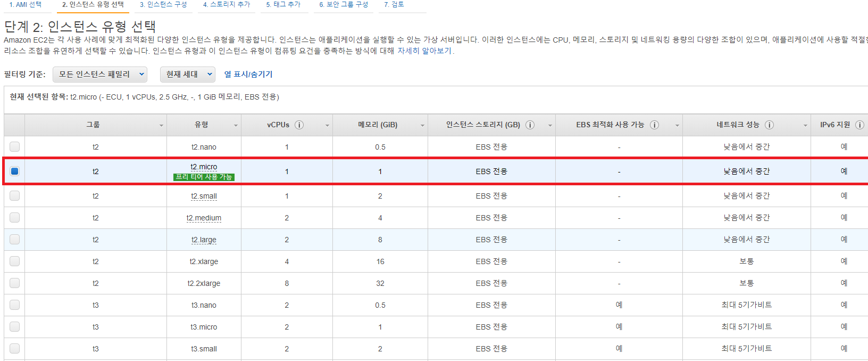
Task: Click t2.2xlarge type cell
Action: (x=204, y=283)
